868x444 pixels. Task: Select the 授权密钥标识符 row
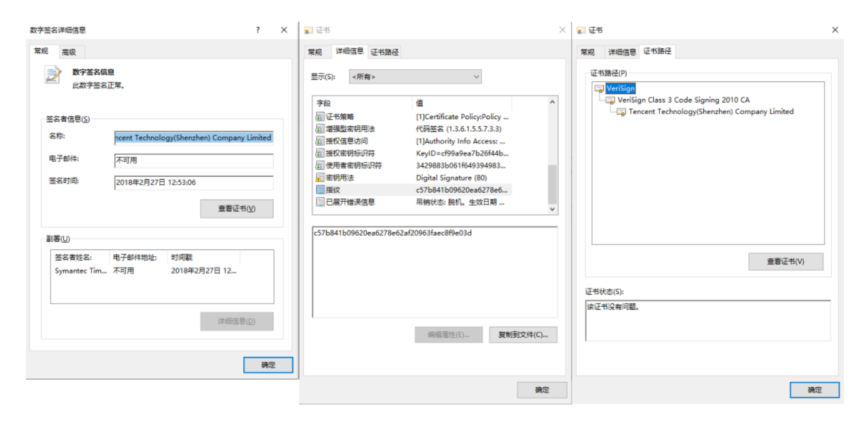click(430, 153)
